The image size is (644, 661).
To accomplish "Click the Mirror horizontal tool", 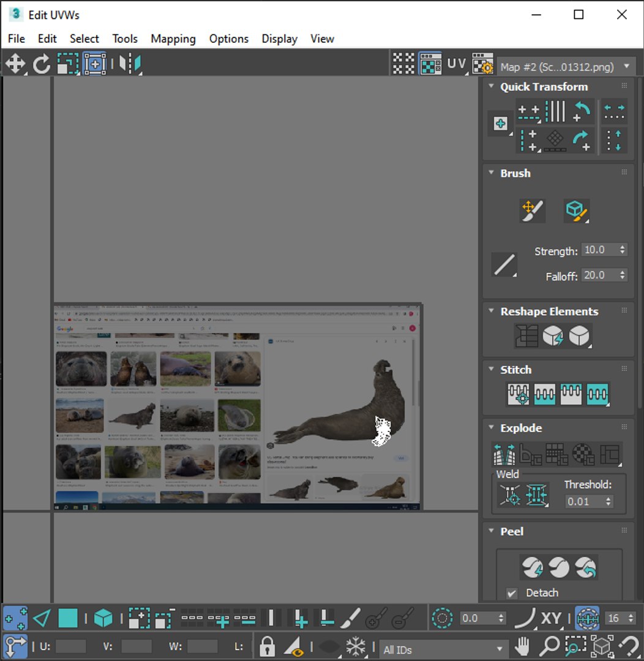I will [x=130, y=64].
